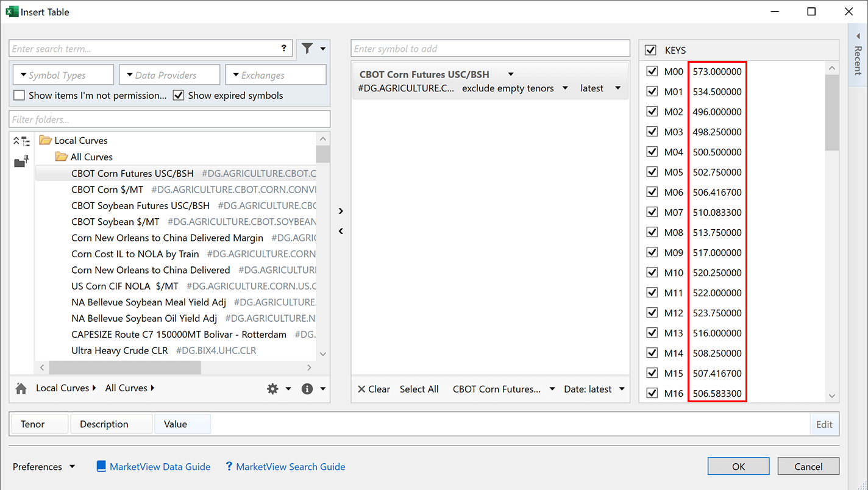Click the Excel icon in the title bar
Image resolution: width=868 pixels, height=490 pixels.
pyautogui.click(x=11, y=12)
